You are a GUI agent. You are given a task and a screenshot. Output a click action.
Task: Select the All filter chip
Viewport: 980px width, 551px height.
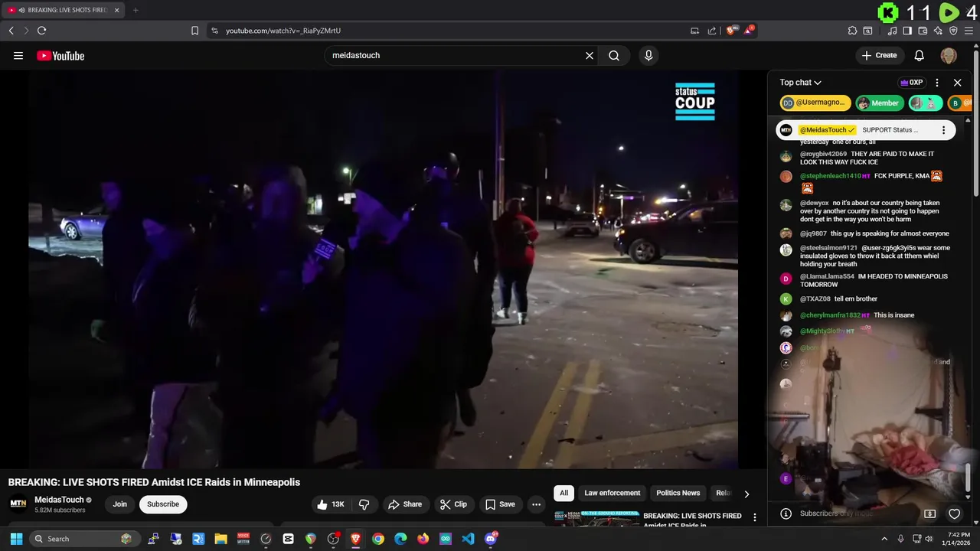(x=563, y=493)
